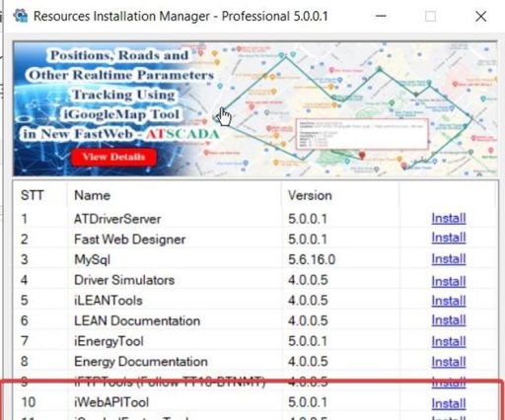Select the iLEANTools name cell
Screen dimensions: 505x420
pos(108,301)
